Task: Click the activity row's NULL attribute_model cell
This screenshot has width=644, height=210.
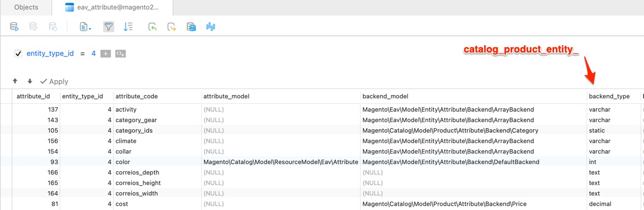Action: pyautogui.click(x=281, y=109)
